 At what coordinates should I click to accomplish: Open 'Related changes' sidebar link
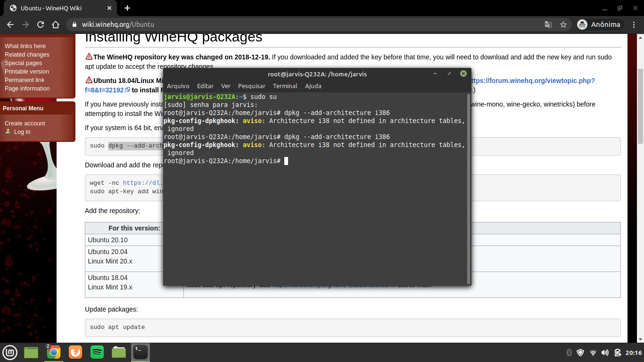coord(27,54)
